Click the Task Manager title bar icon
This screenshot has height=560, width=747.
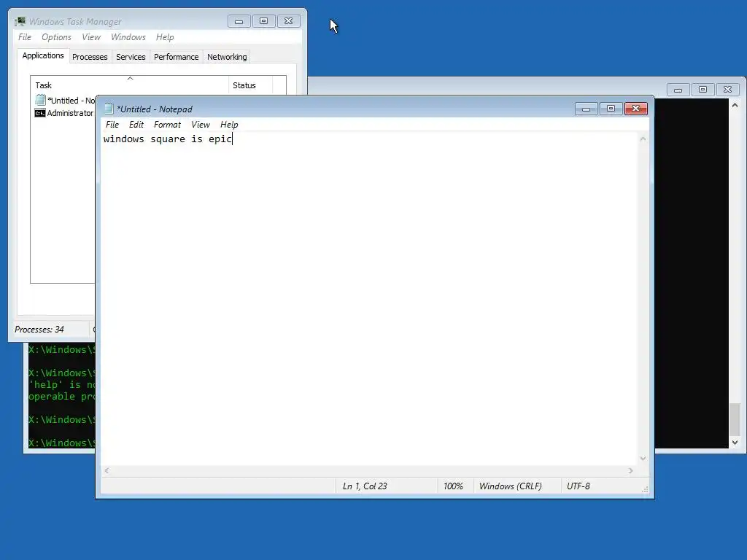pos(20,21)
